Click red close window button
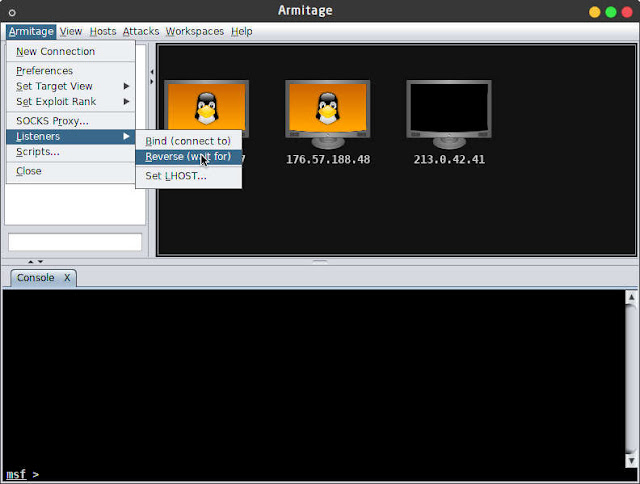Image resolution: width=640 pixels, height=484 pixels. (627, 12)
